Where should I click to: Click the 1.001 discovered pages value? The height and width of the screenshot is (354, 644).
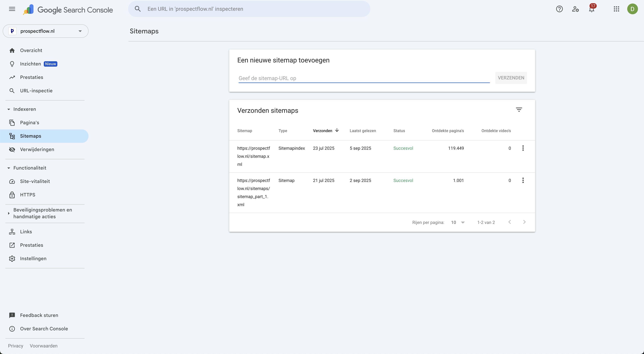coord(458,180)
